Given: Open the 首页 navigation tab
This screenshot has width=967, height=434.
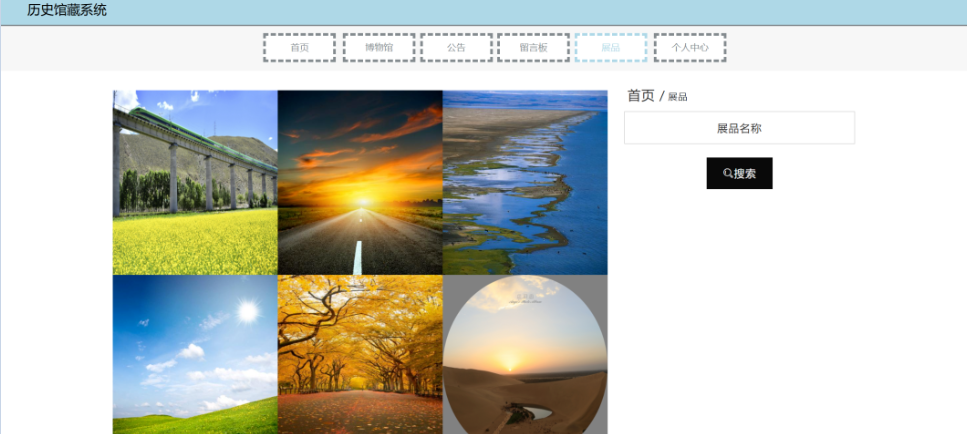Looking at the screenshot, I should (299, 47).
